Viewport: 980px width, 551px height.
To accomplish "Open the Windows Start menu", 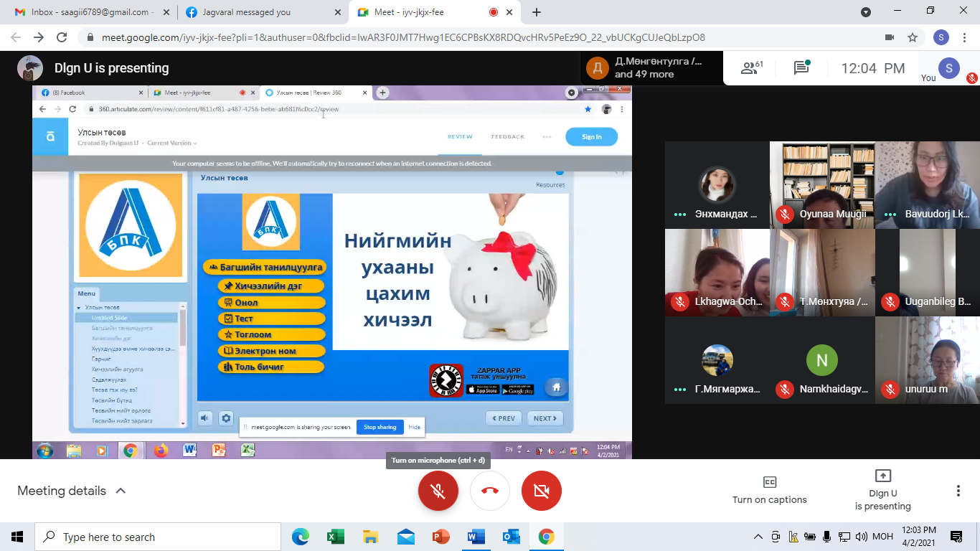I will pos(17,537).
